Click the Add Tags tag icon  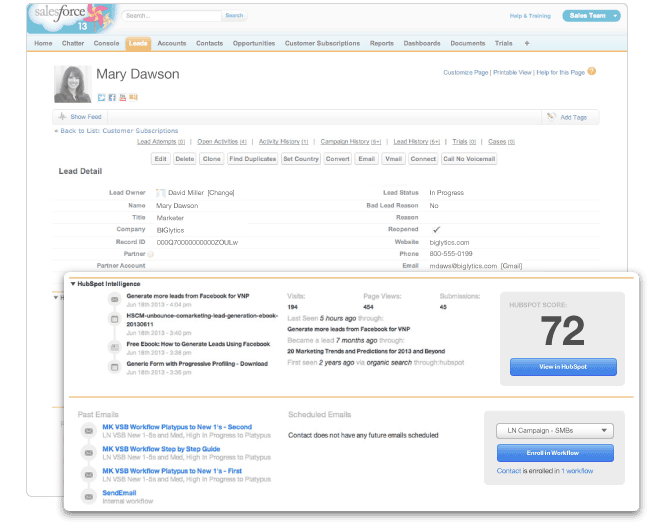click(x=551, y=117)
